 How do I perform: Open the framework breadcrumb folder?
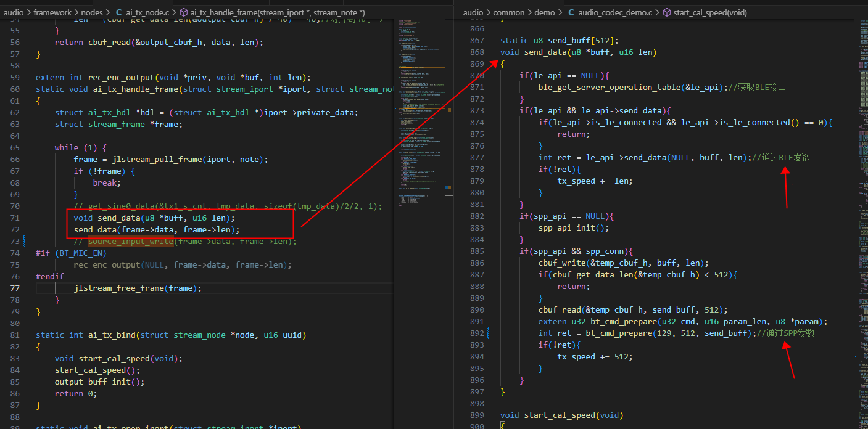[52, 12]
